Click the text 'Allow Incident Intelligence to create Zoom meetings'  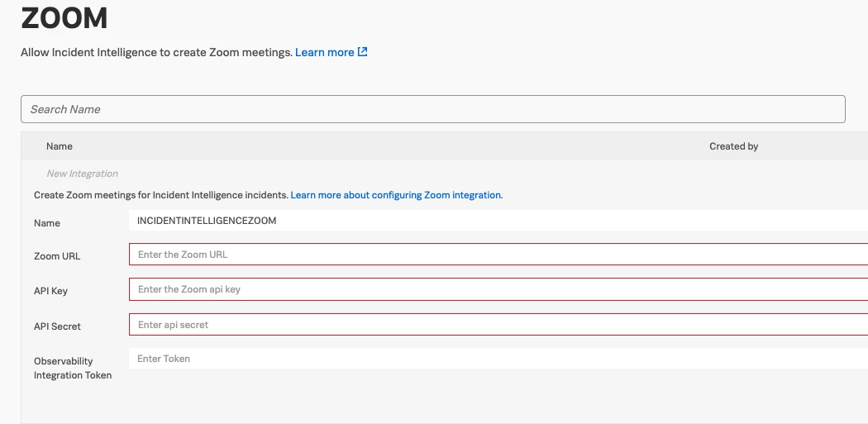pos(156,53)
